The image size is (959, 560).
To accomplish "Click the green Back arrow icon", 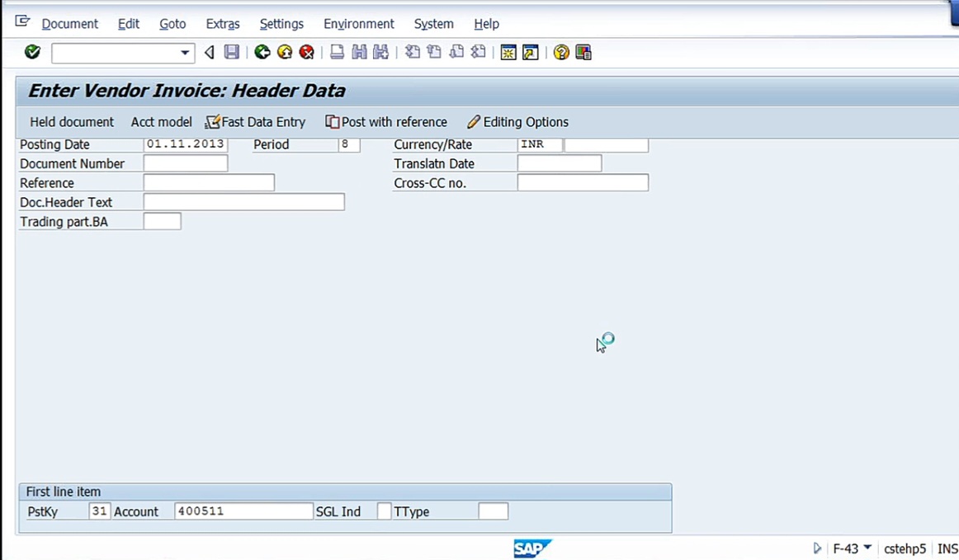I will tap(262, 53).
